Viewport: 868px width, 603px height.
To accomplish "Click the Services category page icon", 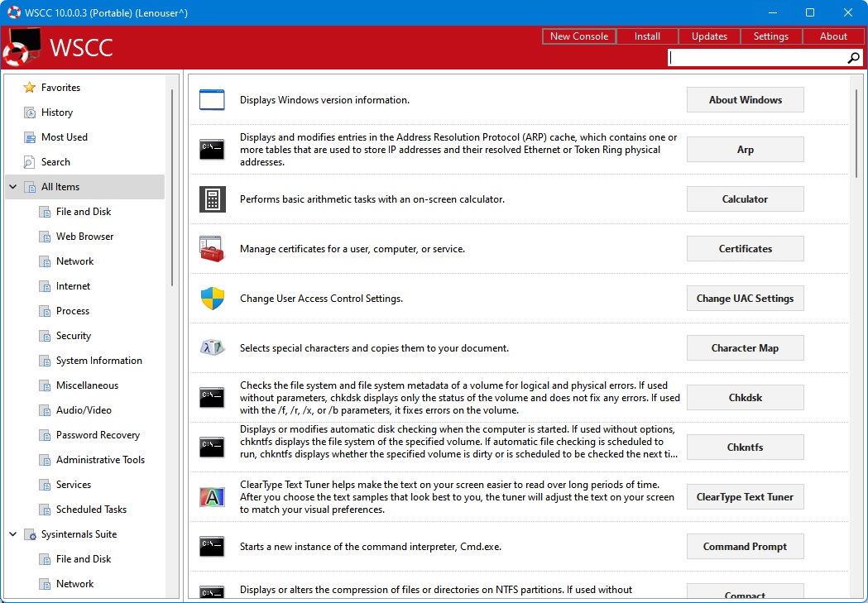I will (45, 485).
